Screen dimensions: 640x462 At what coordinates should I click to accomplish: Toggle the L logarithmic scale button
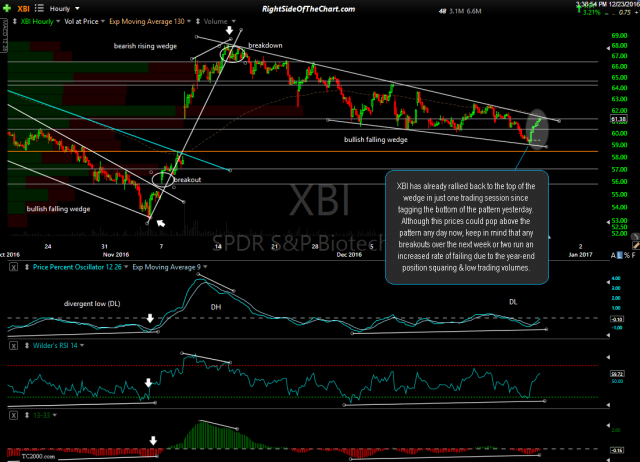(620, 255)
